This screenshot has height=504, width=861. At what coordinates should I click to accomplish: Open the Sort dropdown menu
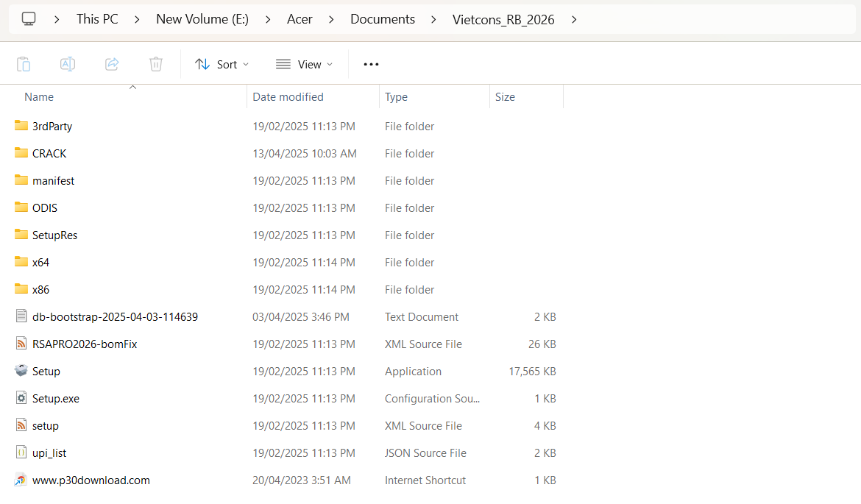222,64
